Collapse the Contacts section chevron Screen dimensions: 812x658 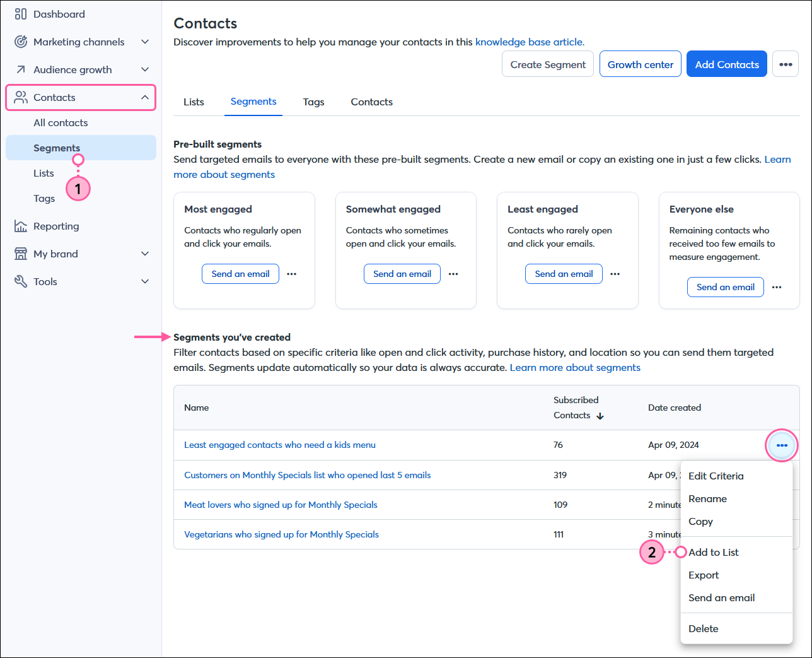click(x=145, y=97)
